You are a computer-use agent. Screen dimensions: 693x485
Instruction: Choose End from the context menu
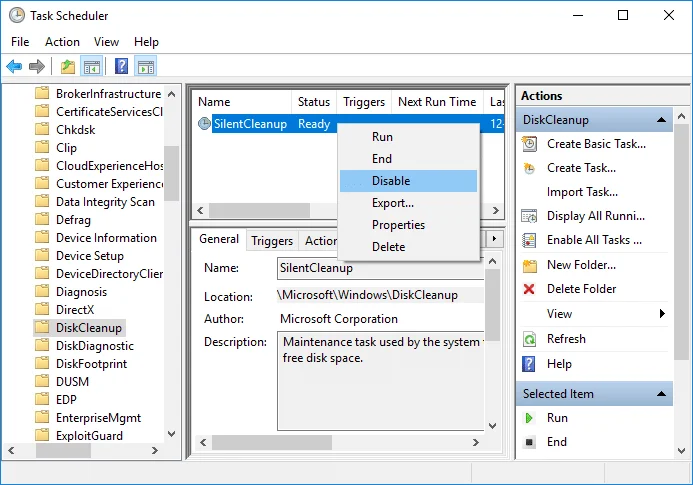click(x=409, y=159)
